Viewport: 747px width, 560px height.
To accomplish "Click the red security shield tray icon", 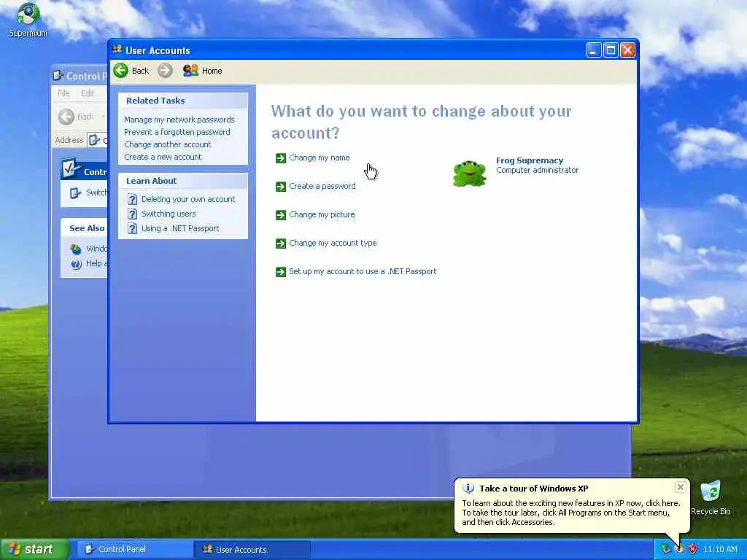I will click(693, 549).
